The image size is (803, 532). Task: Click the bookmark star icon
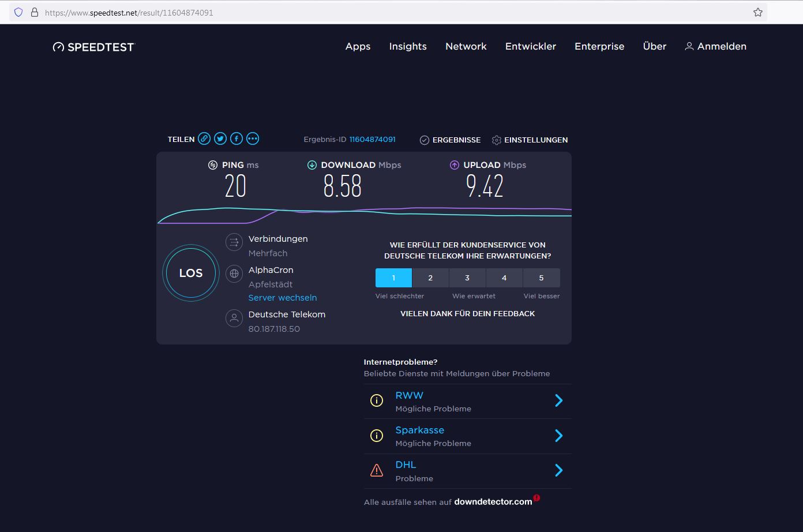[758, 12]
